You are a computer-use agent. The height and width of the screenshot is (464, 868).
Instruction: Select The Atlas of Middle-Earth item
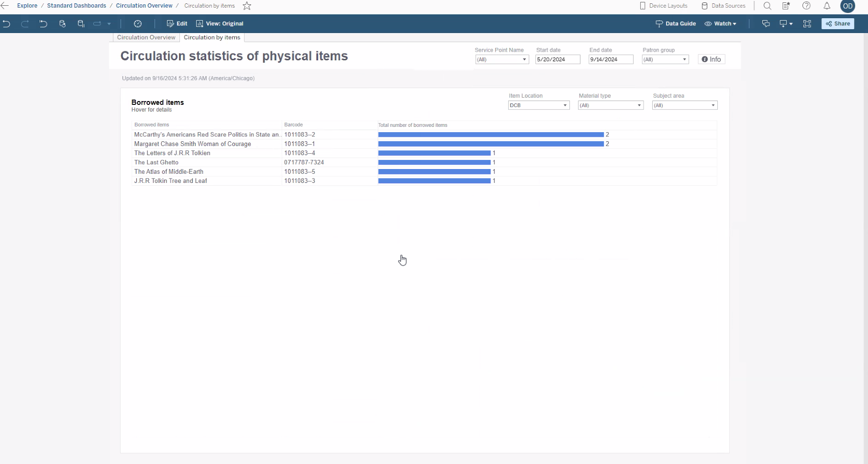tap(168, 171)
